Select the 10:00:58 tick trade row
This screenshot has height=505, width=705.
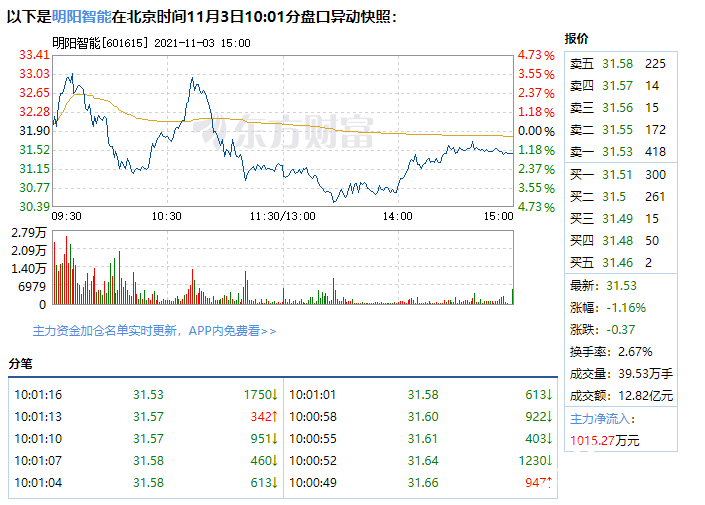[x=420, y=417]
